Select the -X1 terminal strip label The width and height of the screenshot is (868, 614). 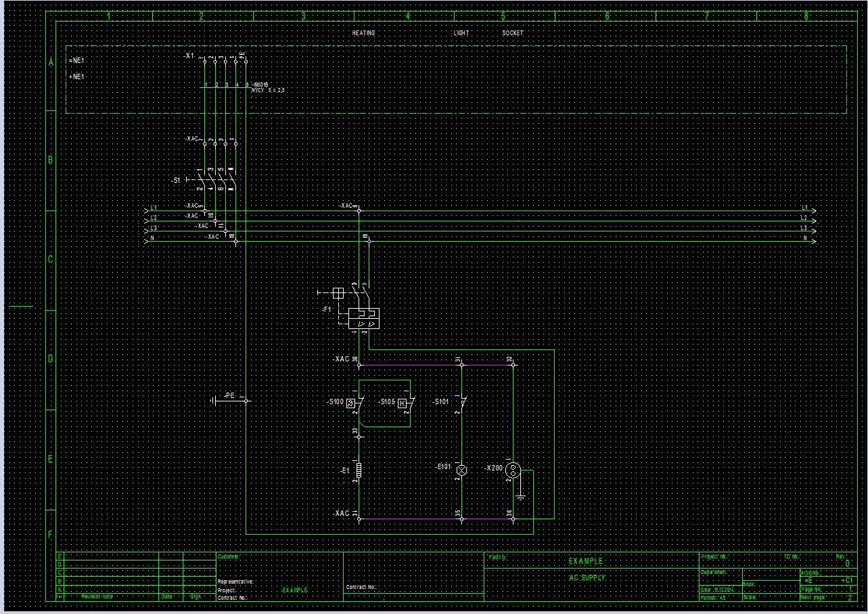(x=189, y=55)
